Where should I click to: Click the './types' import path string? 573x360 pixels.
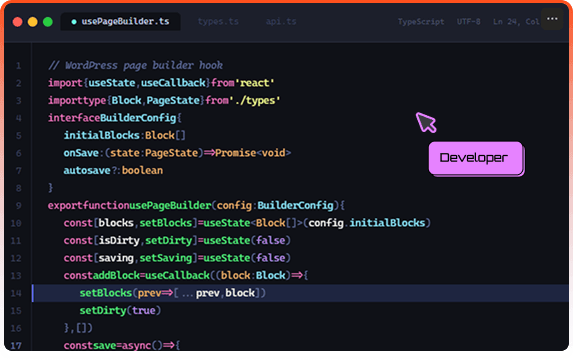[255, 101]
